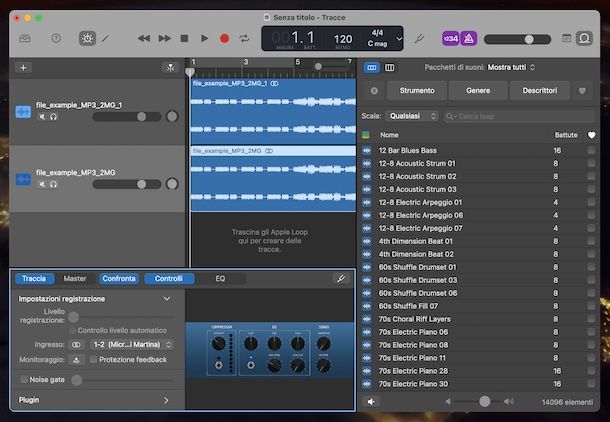Open the Scala Qualsiasi dropdown
Viewport: 610px width, 422px height.
click(x=412, y=116)
